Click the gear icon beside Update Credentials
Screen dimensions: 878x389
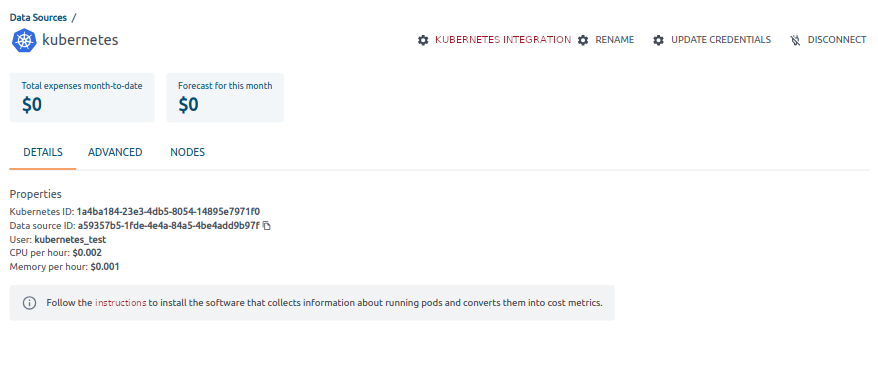[658, 40]
